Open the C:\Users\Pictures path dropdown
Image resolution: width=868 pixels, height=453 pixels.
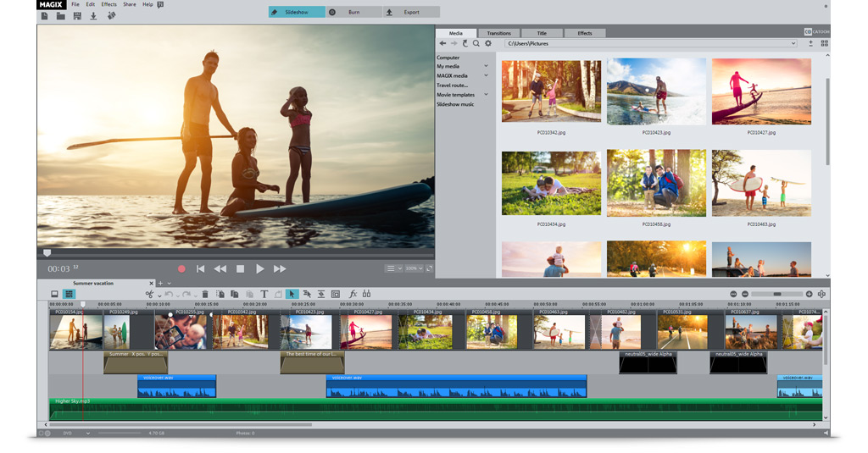(x=793, y=43)
